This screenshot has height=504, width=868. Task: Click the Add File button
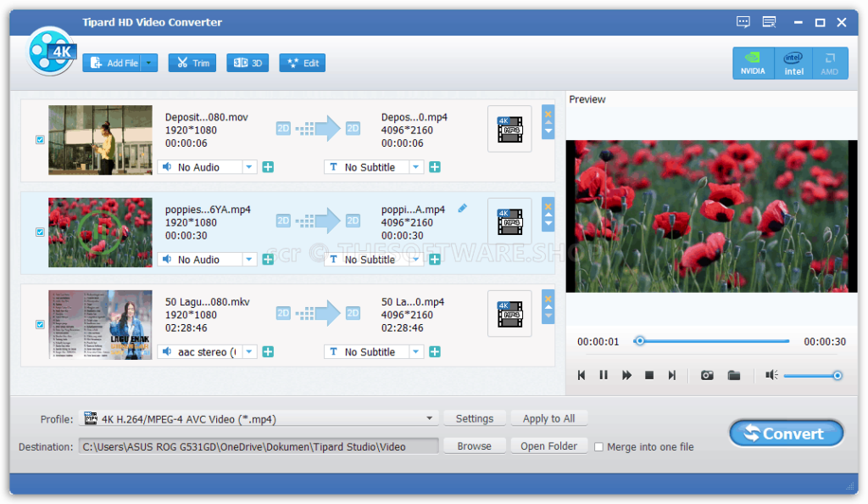click(113, 63)
